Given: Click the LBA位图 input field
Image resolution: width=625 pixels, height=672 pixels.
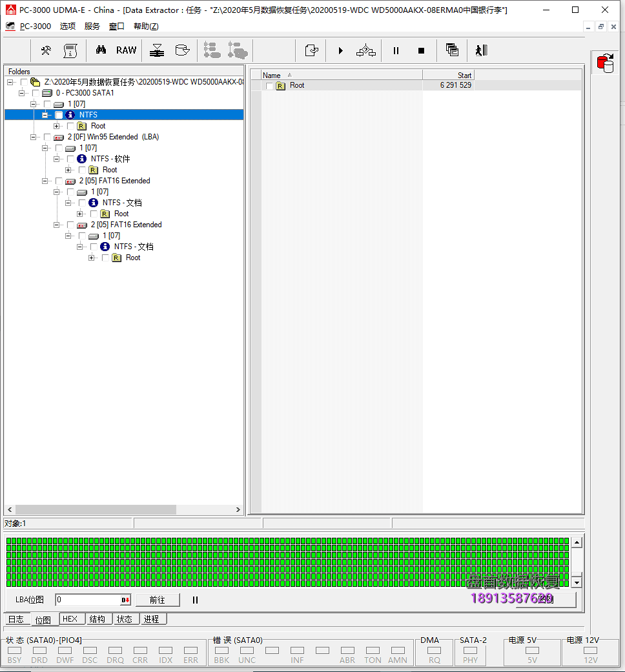Looking at the screenshot, I should coord(88,600).
